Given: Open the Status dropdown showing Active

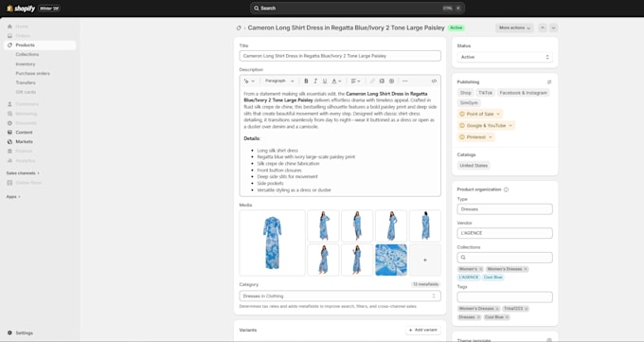Looking at the screenshot, I should coord(505,57).
